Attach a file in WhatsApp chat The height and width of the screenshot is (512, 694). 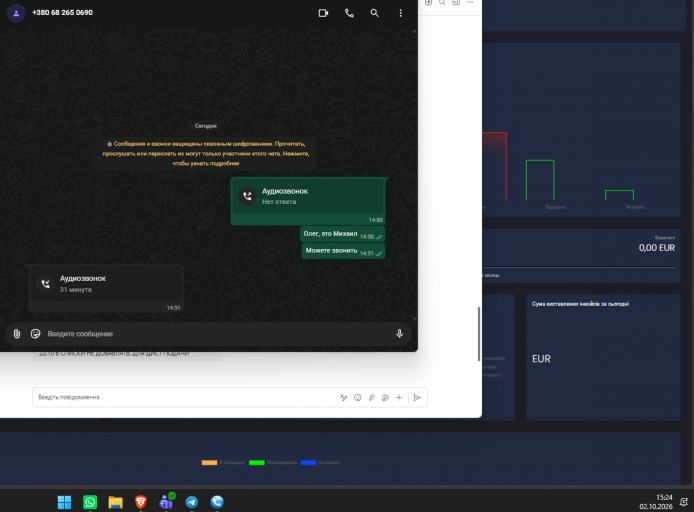(x=17, y=334)
